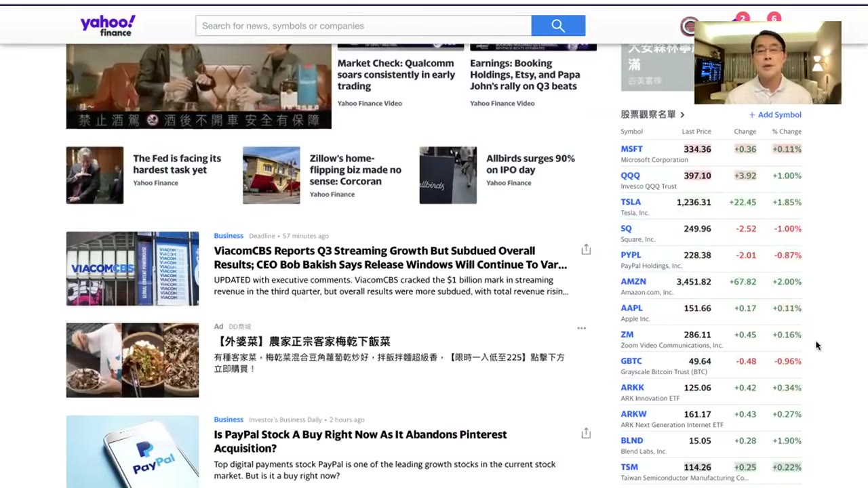Screen dimensions: 868x488
Task: Open the AAPL symbol quote
Action: pos(631,308)
